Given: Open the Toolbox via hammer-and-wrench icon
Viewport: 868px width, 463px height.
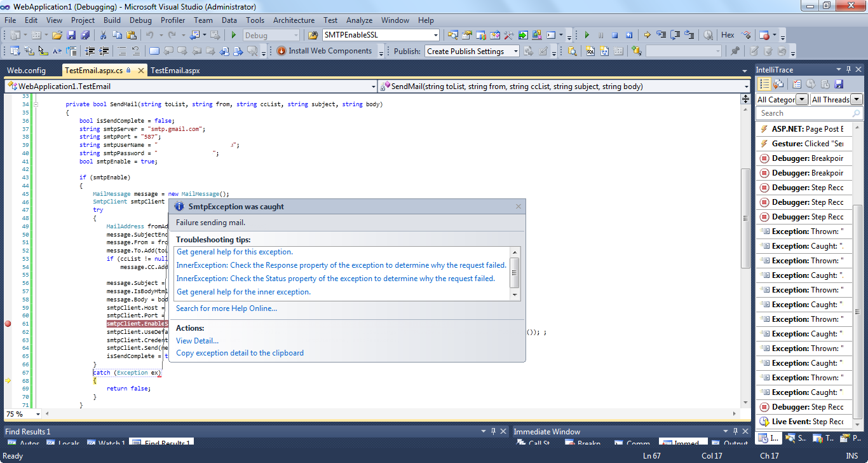Looking at the screenshot, I should 508,35.
